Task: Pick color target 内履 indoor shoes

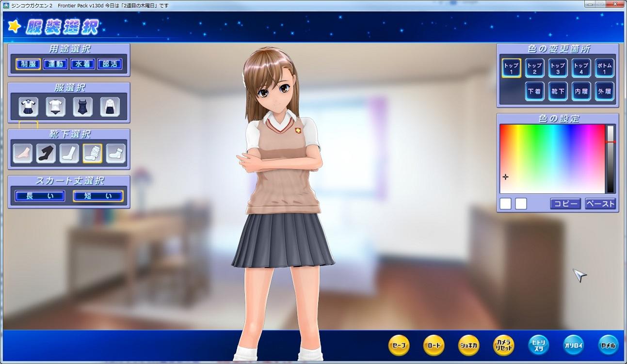Action: click(581, 91)
